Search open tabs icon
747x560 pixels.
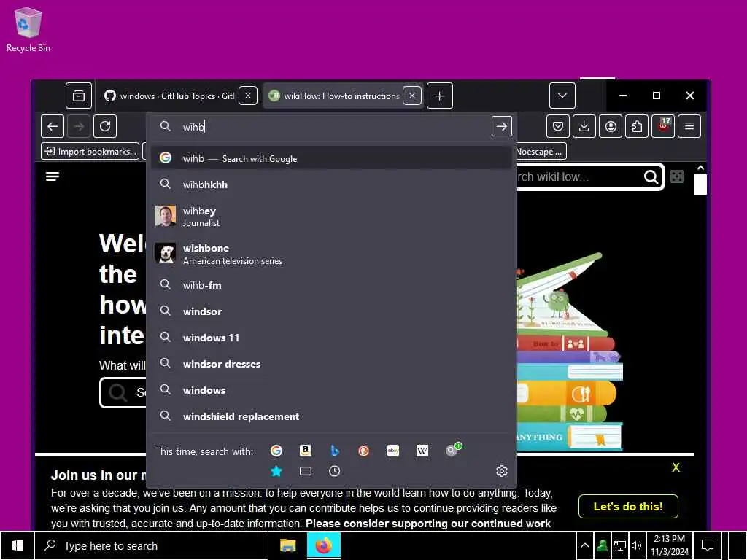click(306, 471)
